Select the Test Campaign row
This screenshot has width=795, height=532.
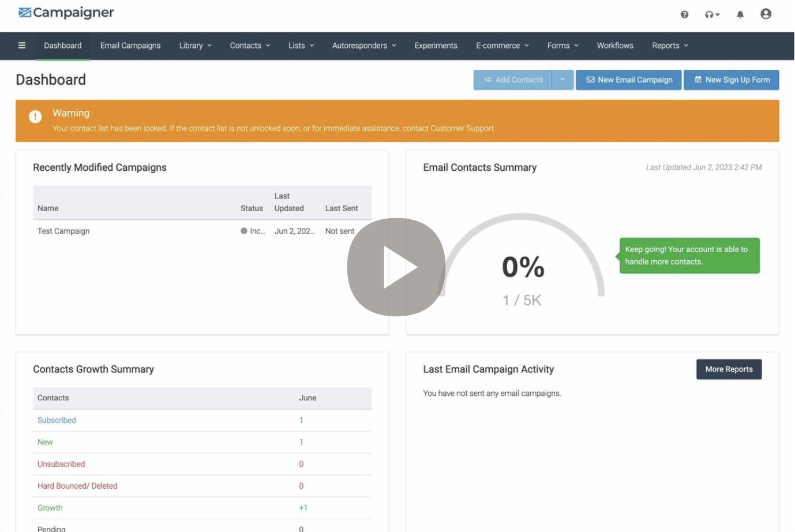tap(63, 231)
